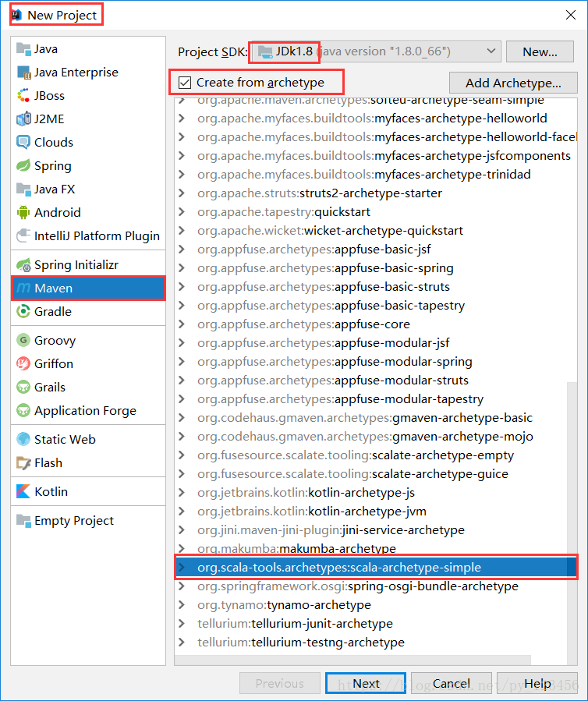
Task: Click the Add Archetype... button
Action: pos(513,83)
